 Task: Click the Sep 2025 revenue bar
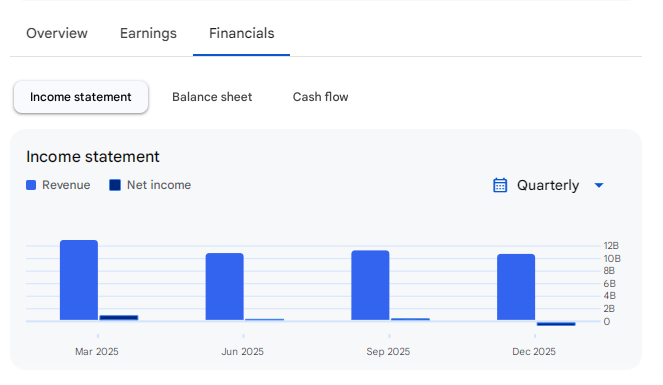point(370,285)
